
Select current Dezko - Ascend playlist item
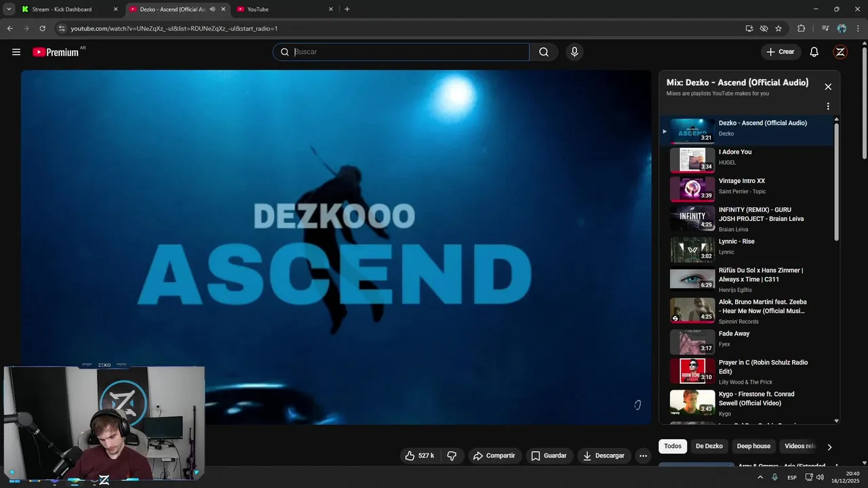(746, 131)
